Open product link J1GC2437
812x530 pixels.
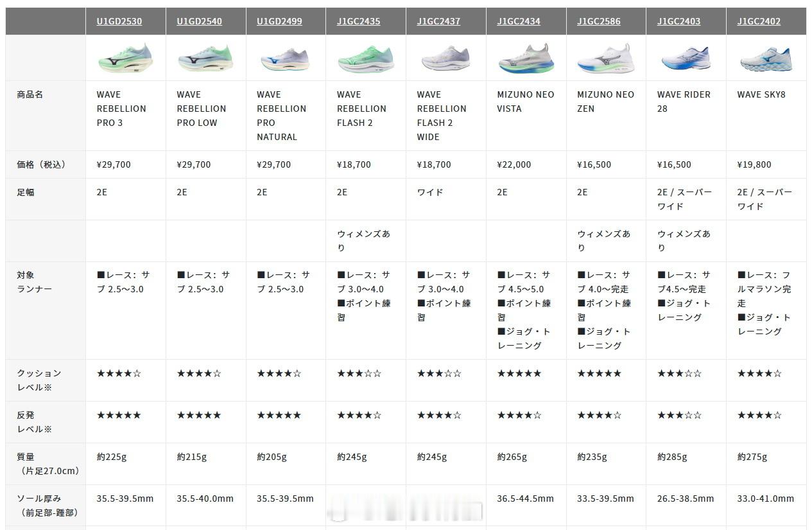[x=439, y=21]
